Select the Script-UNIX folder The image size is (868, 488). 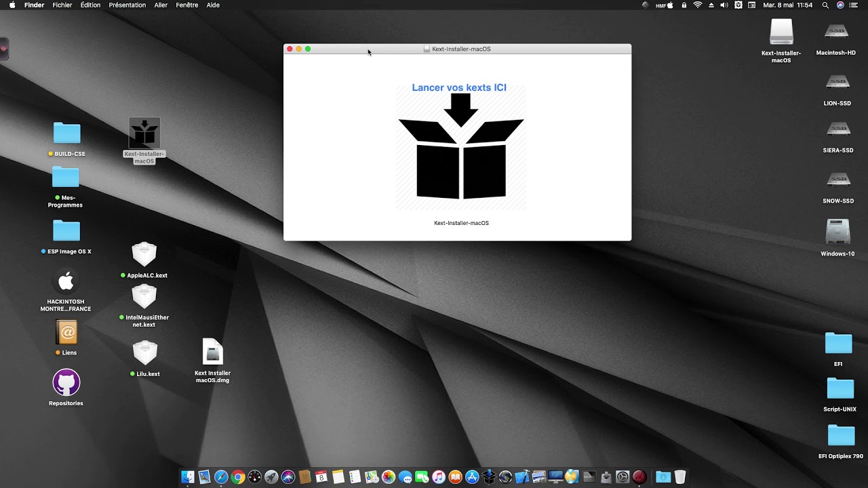840,389
